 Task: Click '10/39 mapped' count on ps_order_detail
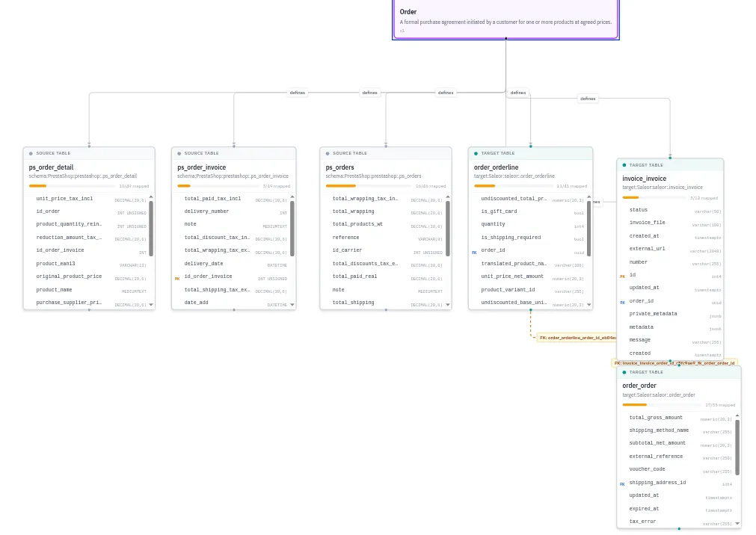(134, 187)
